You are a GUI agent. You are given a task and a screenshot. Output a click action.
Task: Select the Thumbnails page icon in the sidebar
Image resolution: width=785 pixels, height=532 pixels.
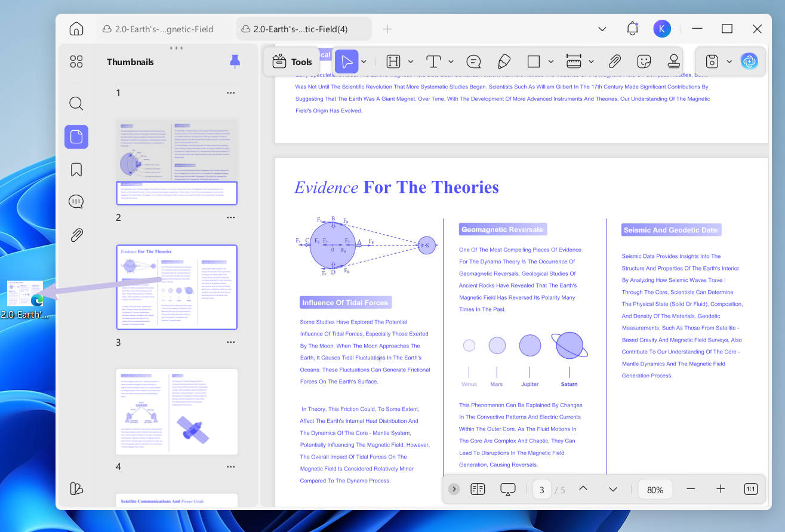[76, 137]
